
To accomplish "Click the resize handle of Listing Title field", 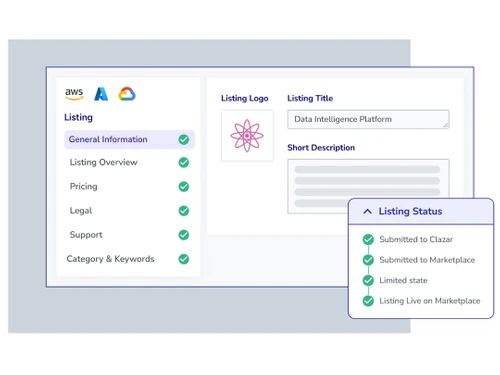I will 446,125.
